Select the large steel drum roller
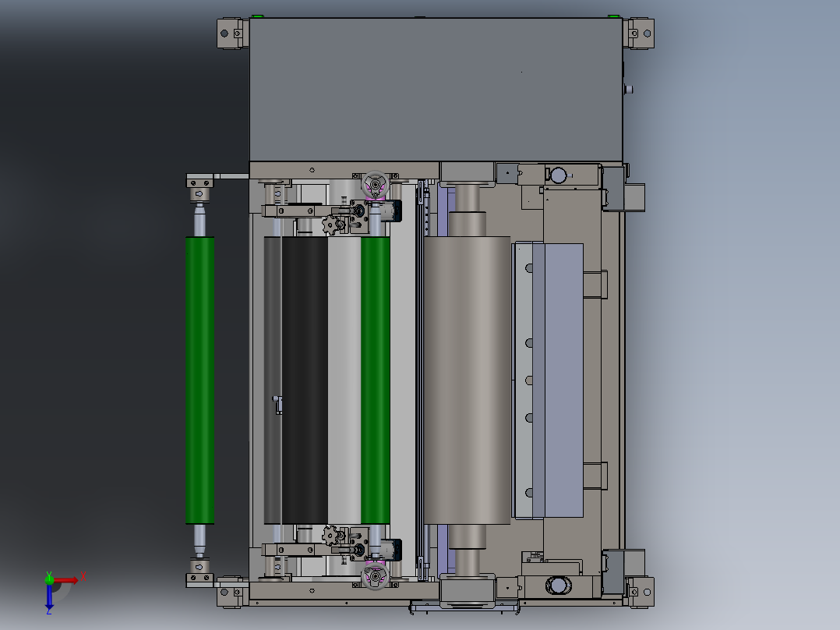Image resolution: width=840 pixels, height=630 pixels. pos(466,380)
